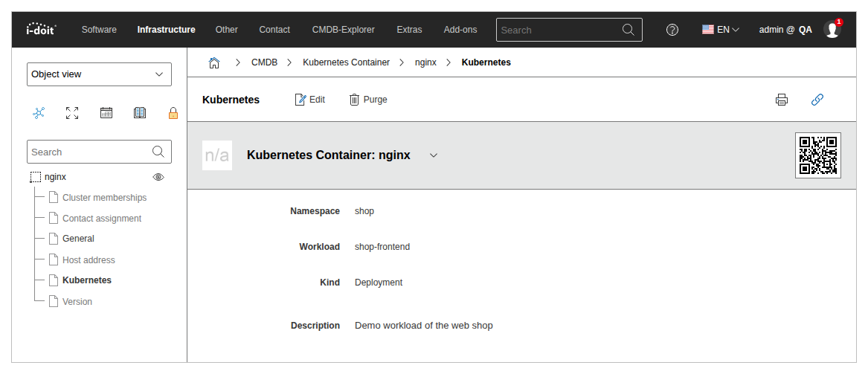Screen dimensions: 868x374
Task: Click the trash Purge button
Action: pos(368,100)
